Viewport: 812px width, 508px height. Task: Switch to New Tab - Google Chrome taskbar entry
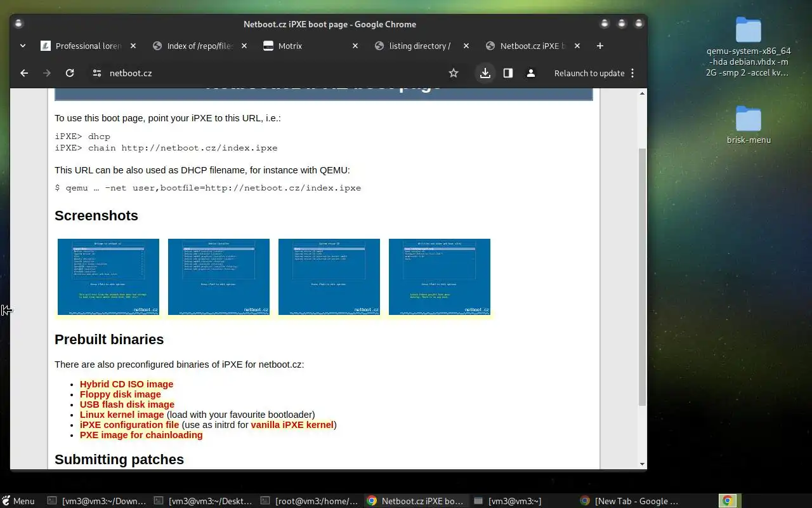[x=630, y=501]
